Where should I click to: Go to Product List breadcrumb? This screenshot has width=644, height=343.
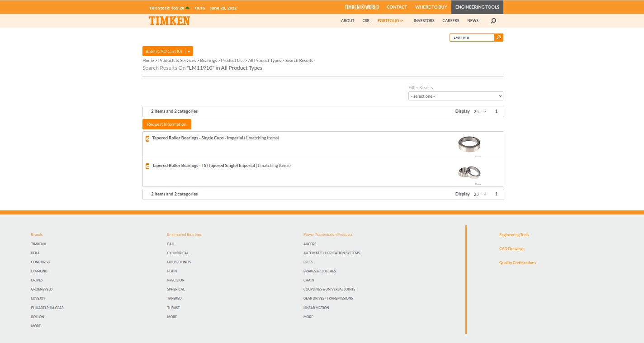point(232,61)
